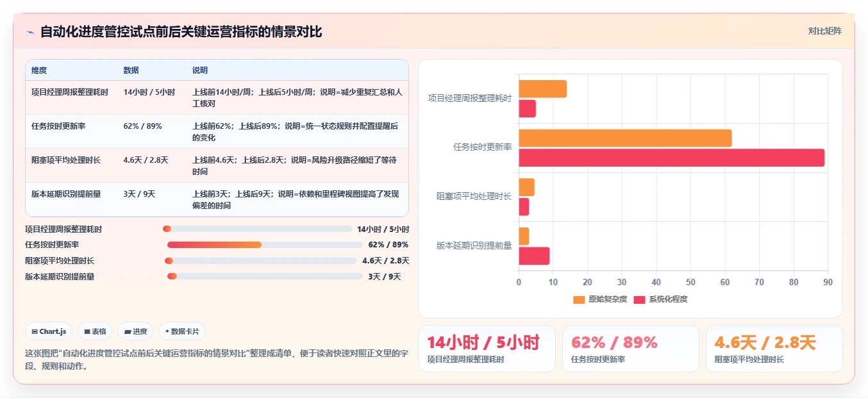The height and width of the screenshot is (398, 868).
Task: Click the description starting 上线前62%
Action: (296, 131)
